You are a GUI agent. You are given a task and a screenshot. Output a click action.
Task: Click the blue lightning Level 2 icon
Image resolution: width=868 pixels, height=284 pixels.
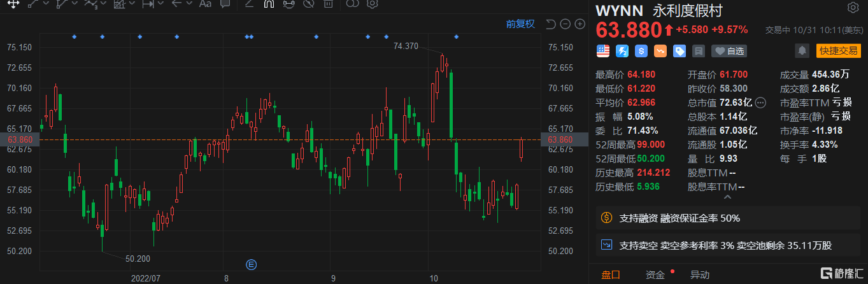[622, 50]
